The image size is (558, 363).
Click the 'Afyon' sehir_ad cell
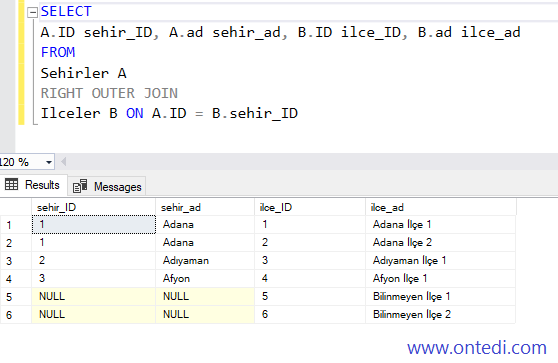coord(205,279)
